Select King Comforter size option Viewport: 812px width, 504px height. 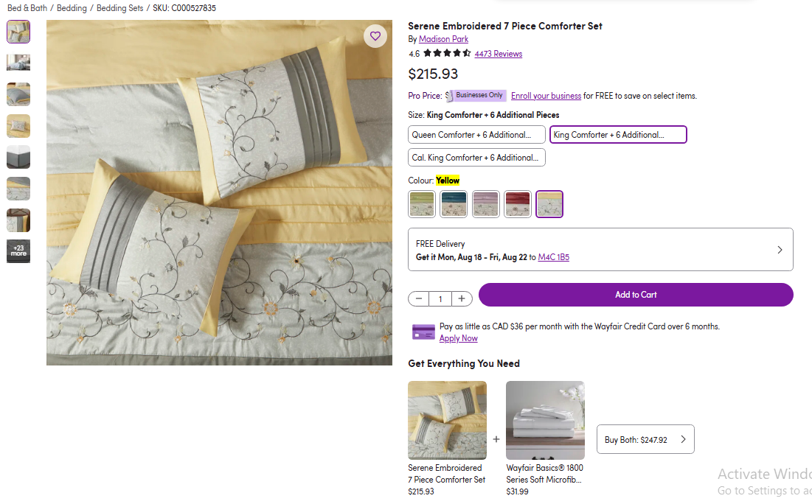click(618, 135)
